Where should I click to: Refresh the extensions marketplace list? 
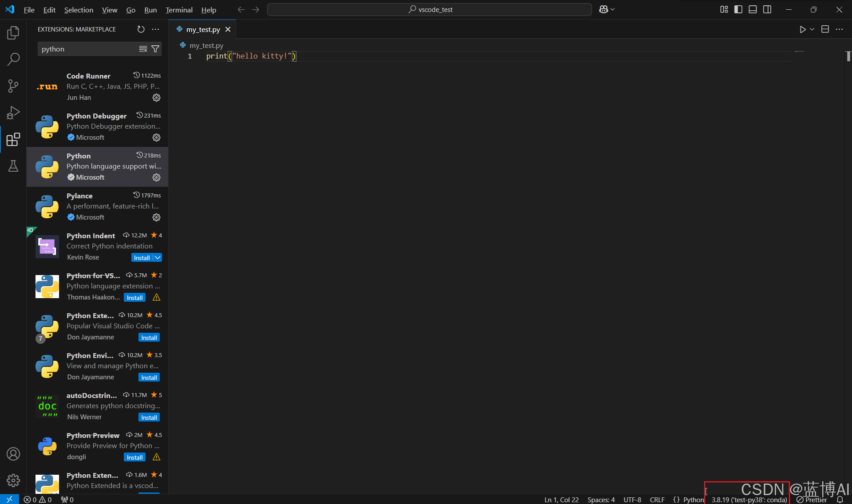click(x=141, y=29)
